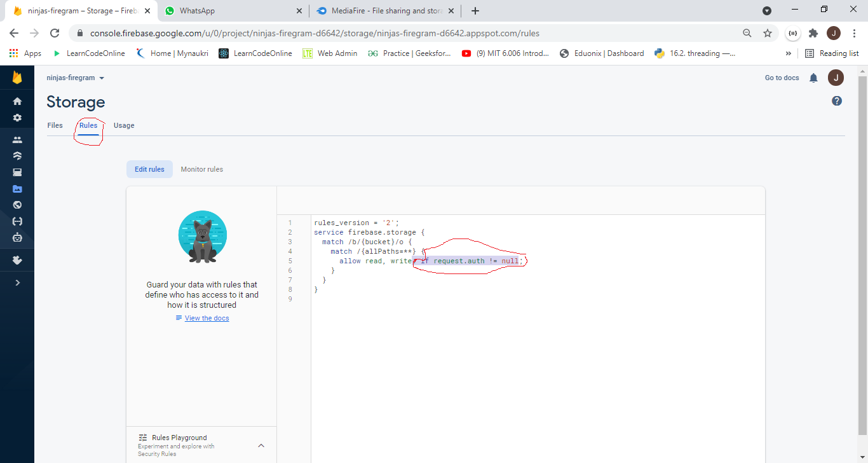Click the 'allow read, write' rule line
The image size is (868, 463).
pos(431,261)
